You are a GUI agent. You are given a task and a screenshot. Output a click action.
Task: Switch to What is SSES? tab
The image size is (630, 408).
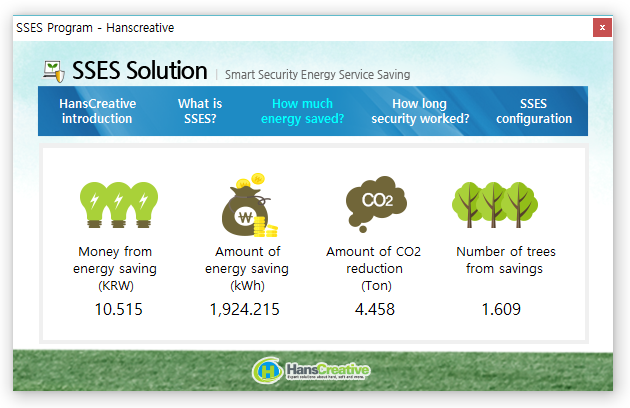[x=200, y=111]
